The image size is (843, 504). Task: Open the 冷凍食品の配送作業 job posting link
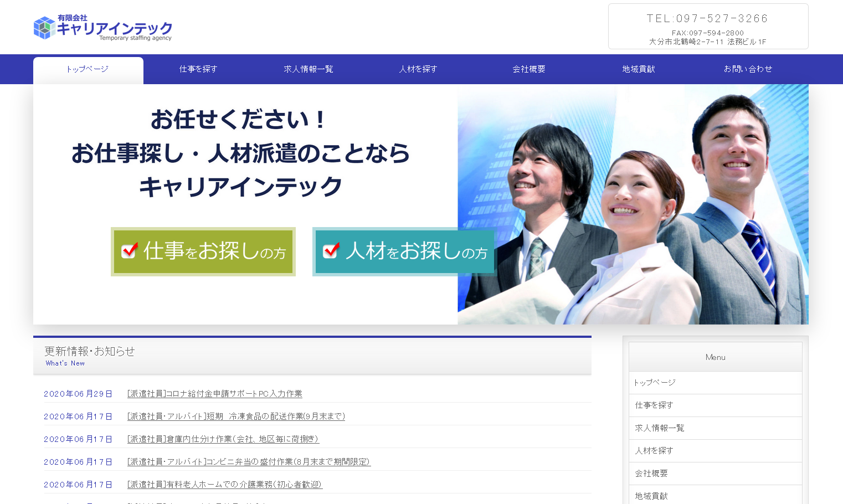point(235,416)
